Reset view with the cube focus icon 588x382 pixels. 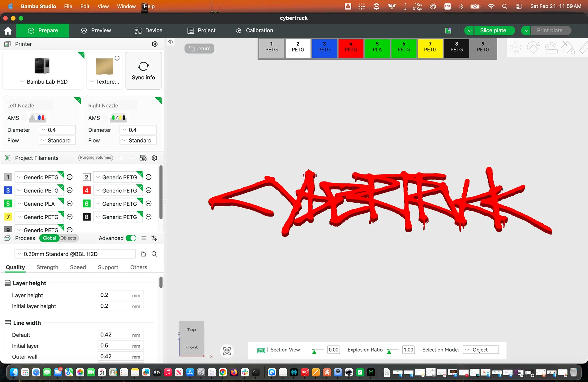coord(227,351)
